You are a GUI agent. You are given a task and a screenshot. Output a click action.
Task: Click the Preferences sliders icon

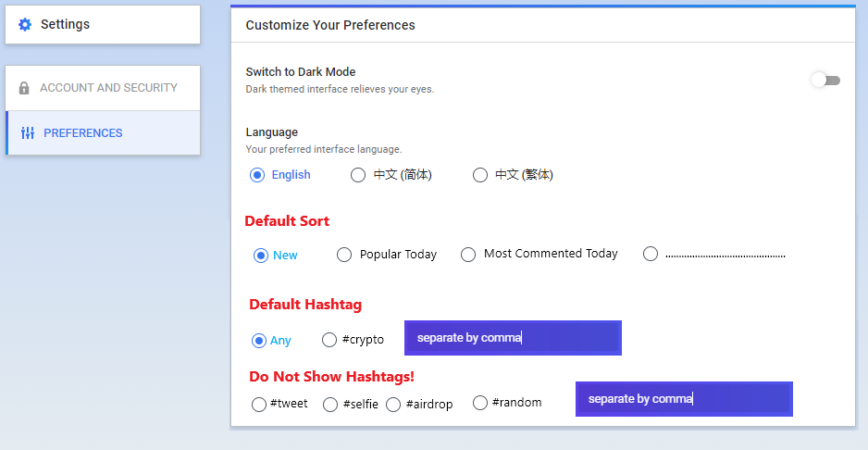click(x=28, y=133)
